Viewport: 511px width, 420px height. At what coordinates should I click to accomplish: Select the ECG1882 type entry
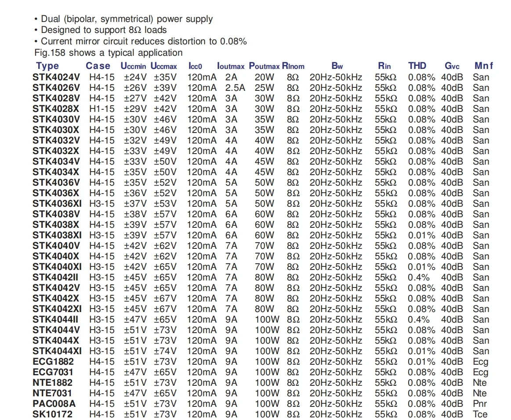(x=53, y=361)
